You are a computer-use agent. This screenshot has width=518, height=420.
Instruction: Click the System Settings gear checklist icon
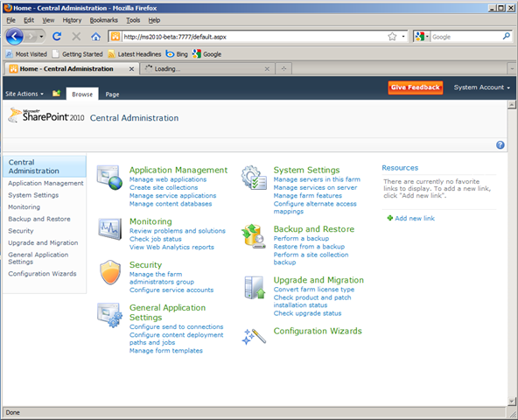coord(254,178)
